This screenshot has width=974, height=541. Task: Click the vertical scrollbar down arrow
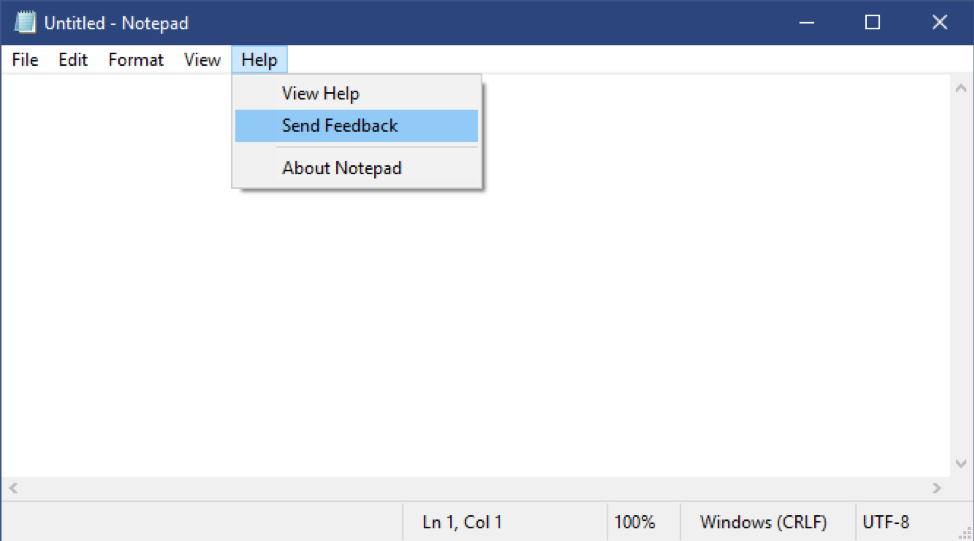[960, 466]
